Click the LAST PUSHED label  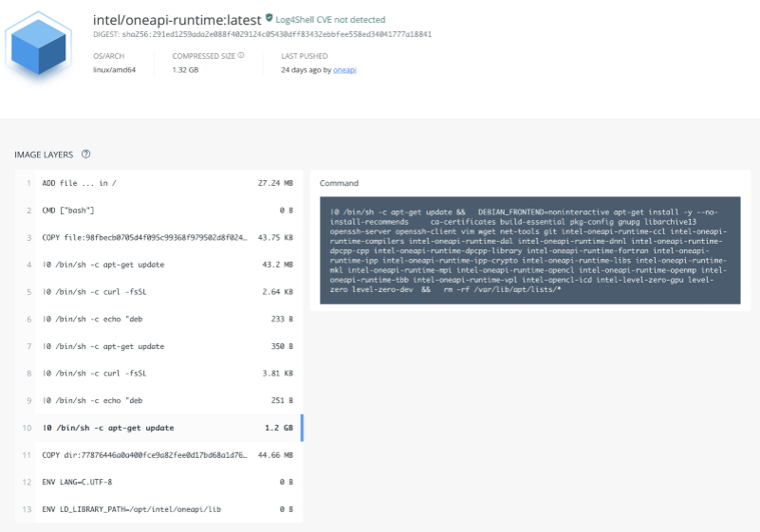point(305,56)
